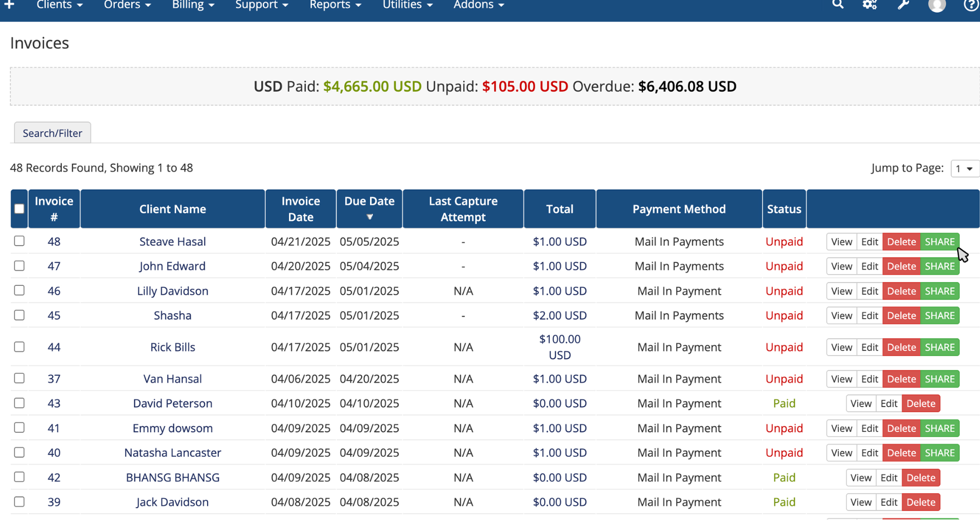Open the user avatar account icon
This screenshot has height=520, width=980.
[936, 5]
